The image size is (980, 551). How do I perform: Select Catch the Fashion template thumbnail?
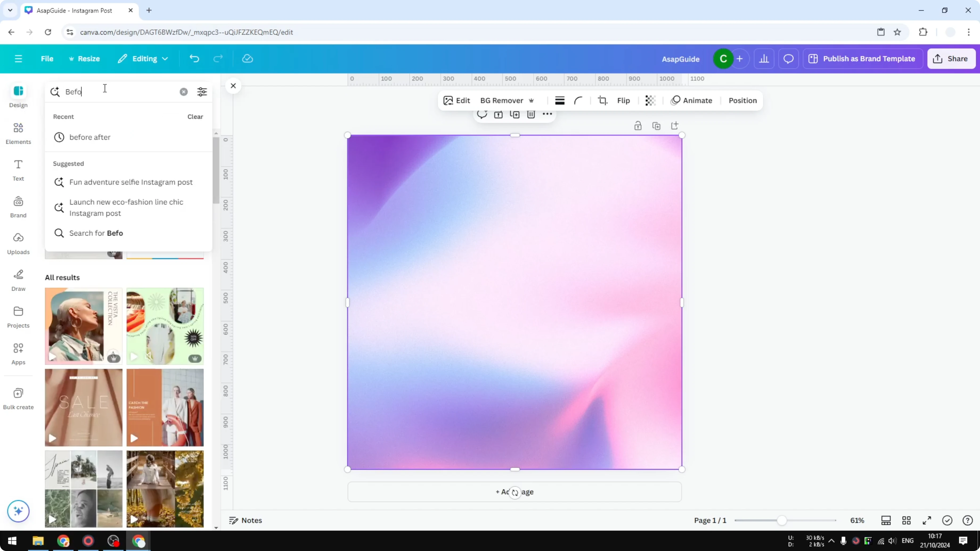pyautogui.click(x=165, y=407)
